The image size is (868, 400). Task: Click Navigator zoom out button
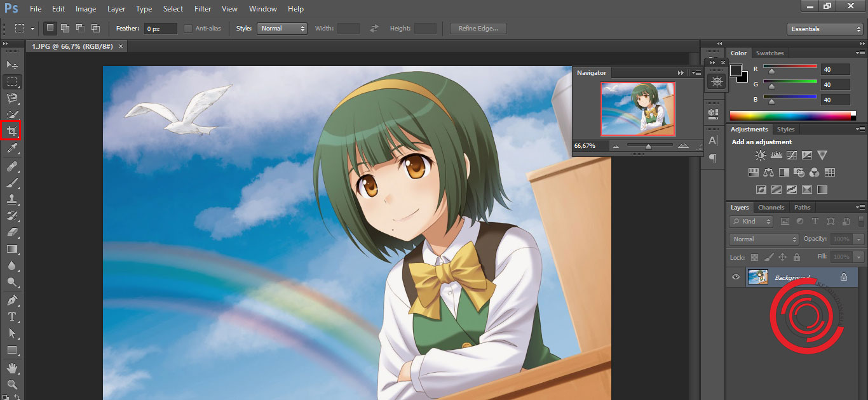[x=615, y=146]
